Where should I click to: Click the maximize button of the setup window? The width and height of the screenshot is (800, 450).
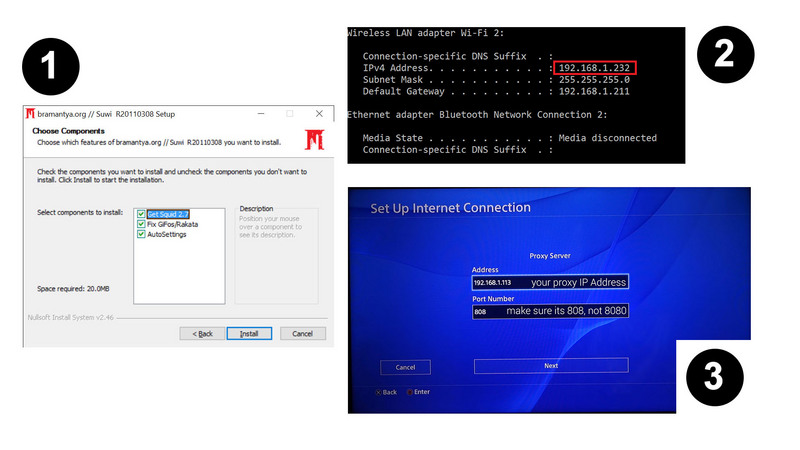pos(290,114)
